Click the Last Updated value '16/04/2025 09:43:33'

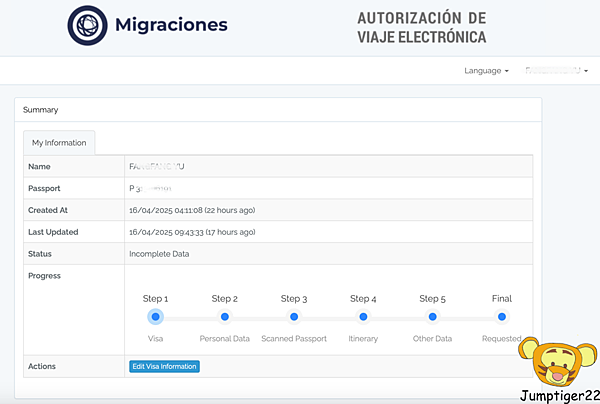coord(166,232)
